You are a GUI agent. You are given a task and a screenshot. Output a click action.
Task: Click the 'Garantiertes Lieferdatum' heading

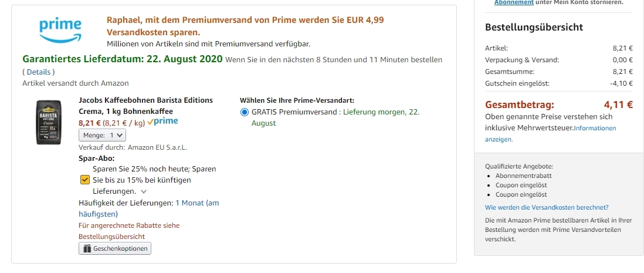coord(123,59)
